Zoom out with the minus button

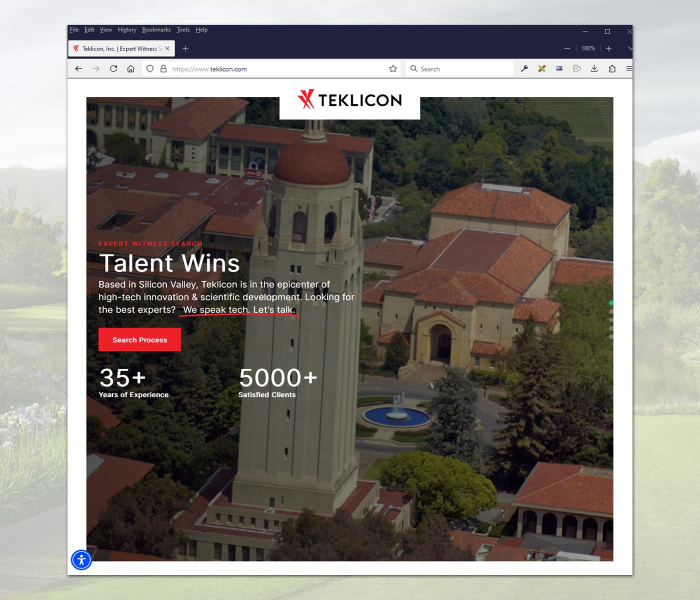[x=567, y=48]
